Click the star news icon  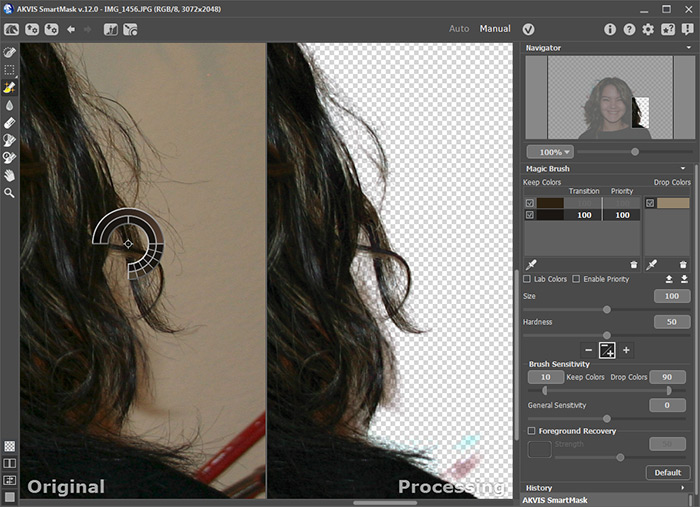click(668, 29)
